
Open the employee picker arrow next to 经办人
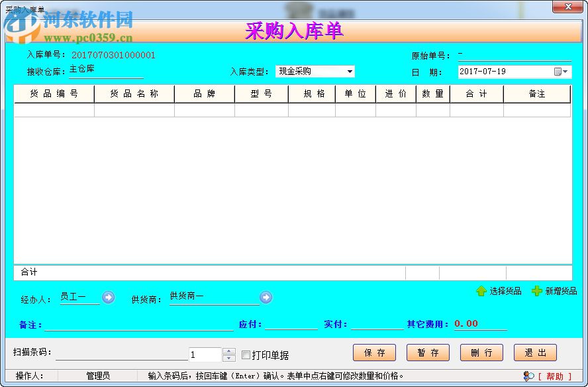click(x=107, y=297)
